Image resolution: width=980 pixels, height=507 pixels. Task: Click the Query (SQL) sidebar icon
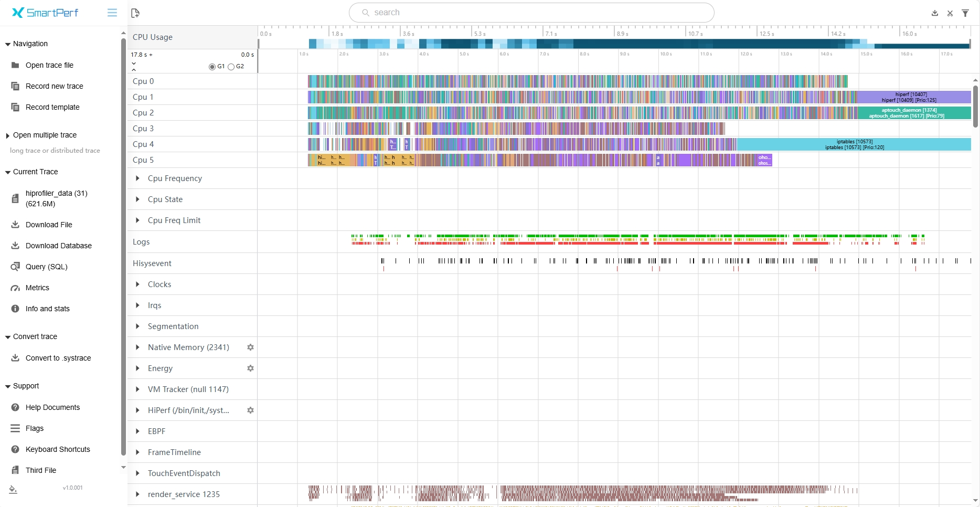click(x=15, y=267)
